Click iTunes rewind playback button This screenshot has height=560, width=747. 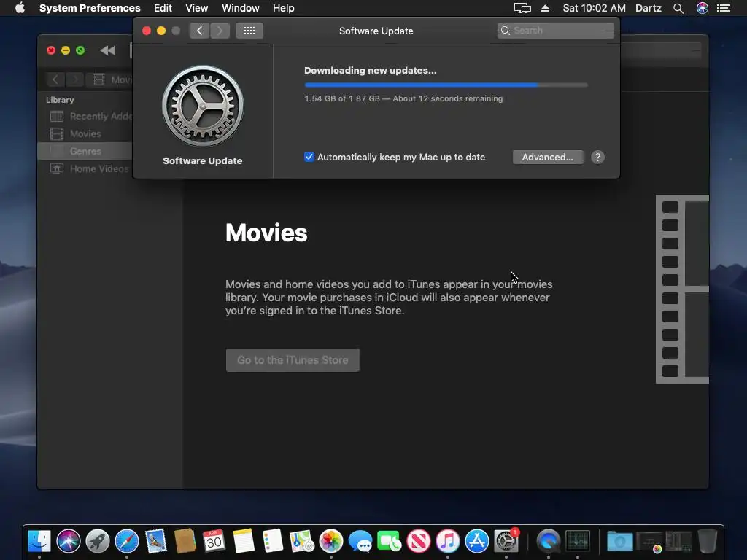tap(108, 50)
